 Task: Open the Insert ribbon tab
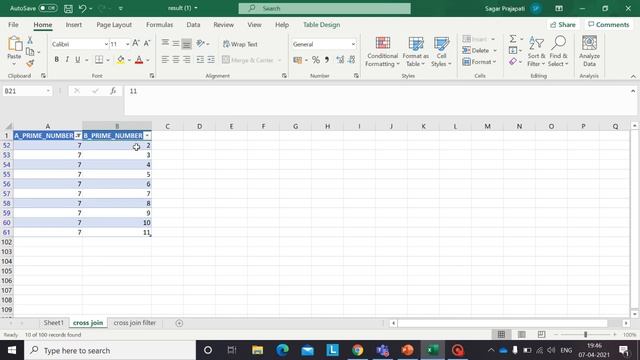pos(73,25)
